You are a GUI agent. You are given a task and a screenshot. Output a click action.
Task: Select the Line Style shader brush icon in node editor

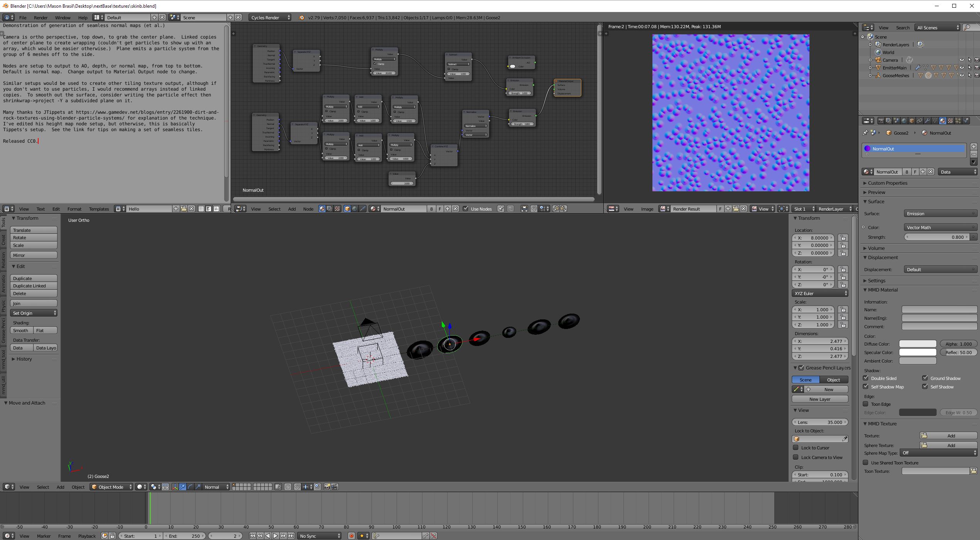click(363, 209)
